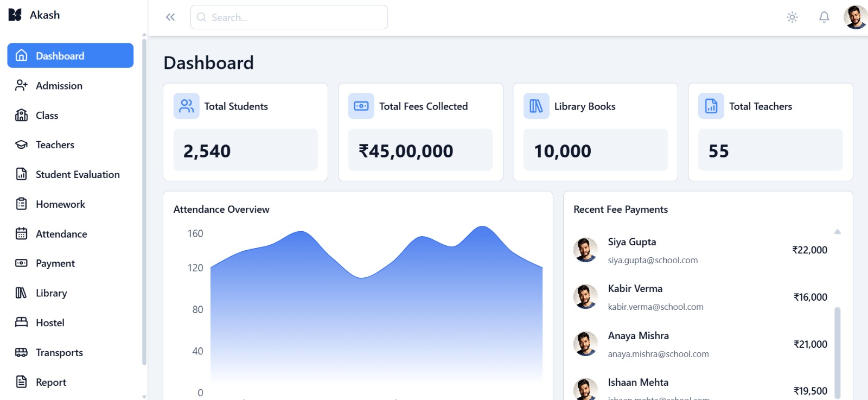Image resolution: width=868 pixels, height=400 pixels.
Task: Click the Teachers graduation cap icon
Action: click(x=22, y=144)
